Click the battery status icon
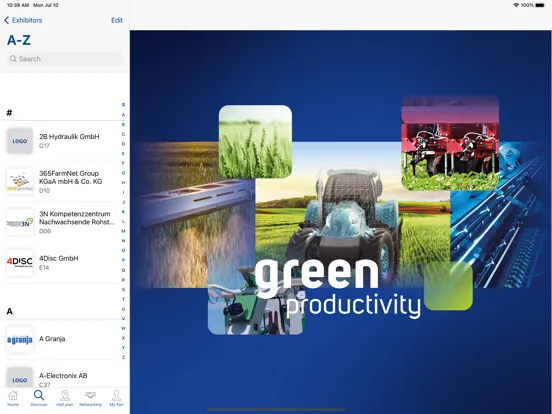Screen dimensions: 552x414 (540, 5)
